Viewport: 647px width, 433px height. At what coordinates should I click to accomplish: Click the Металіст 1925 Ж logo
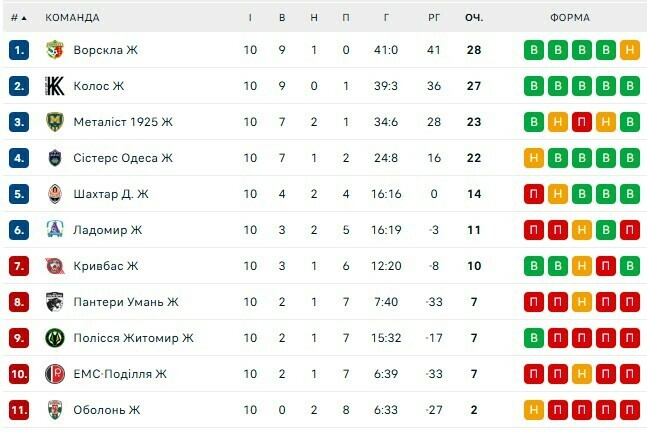[55, 122]
